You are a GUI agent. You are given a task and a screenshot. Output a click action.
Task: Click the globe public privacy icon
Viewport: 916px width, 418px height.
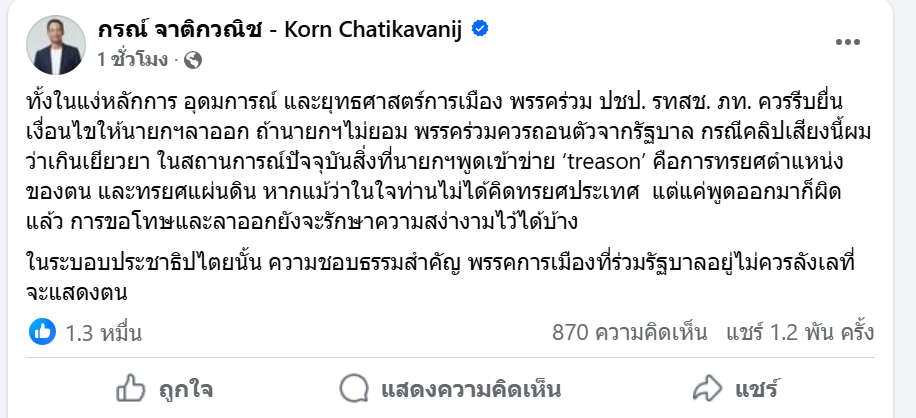[x=193, y=60]
